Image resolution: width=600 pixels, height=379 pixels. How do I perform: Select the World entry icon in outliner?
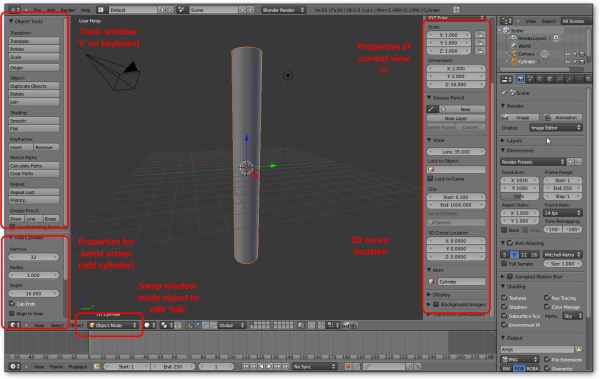coord(515,46)
